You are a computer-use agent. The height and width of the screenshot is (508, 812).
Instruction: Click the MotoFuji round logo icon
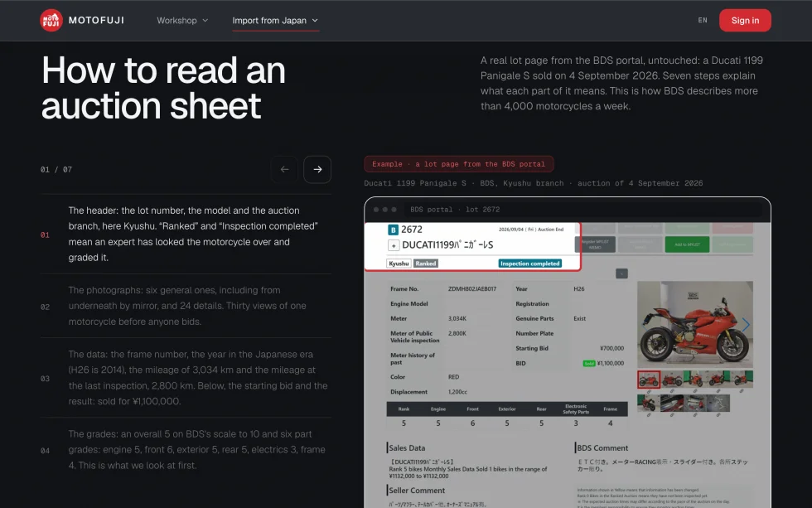51,20
